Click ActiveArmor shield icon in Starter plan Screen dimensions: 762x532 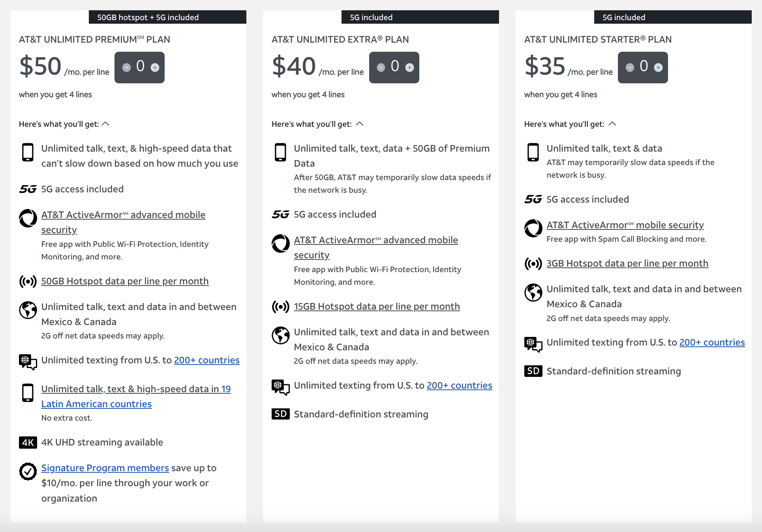[x=533, y=228]
